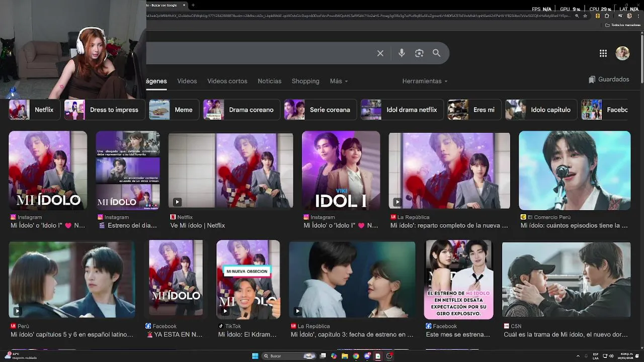Expand the Herramientas dropdown
The height and width of the screenshot is (362, 644).
pyautogui.click(x=425, y=81)
